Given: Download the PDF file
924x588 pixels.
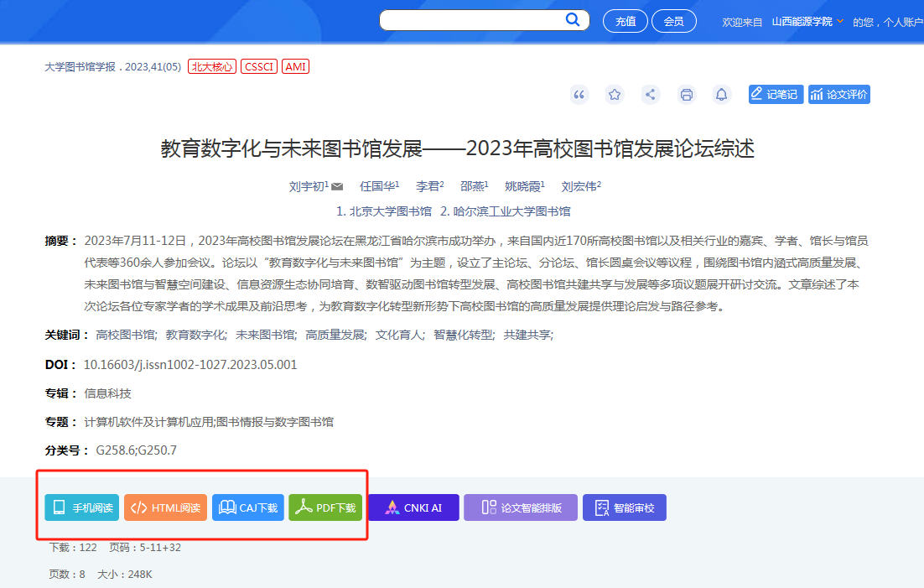Looking at the screenshot, I should (x=325, y=507).
